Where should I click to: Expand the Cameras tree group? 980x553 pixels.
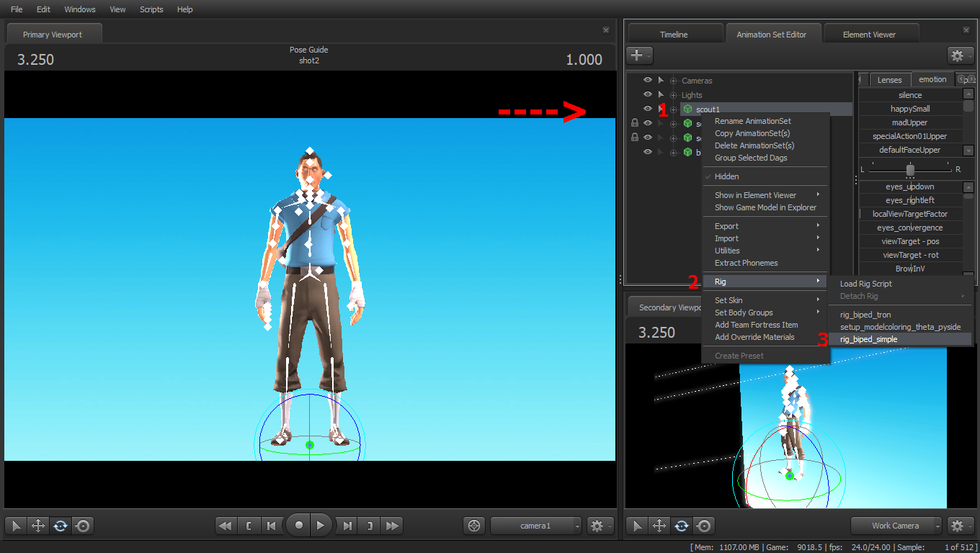pyautogui.click(x=674, y=81)
